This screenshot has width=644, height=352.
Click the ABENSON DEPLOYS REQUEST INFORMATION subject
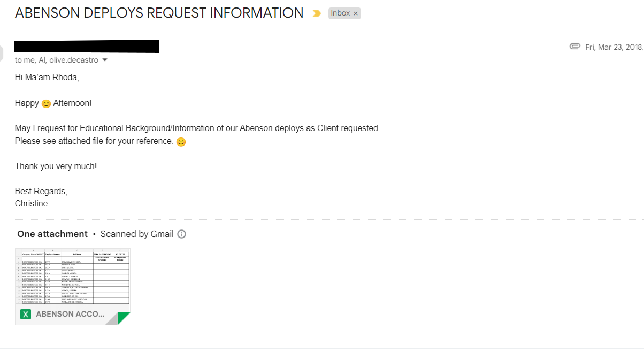point(159,13)
